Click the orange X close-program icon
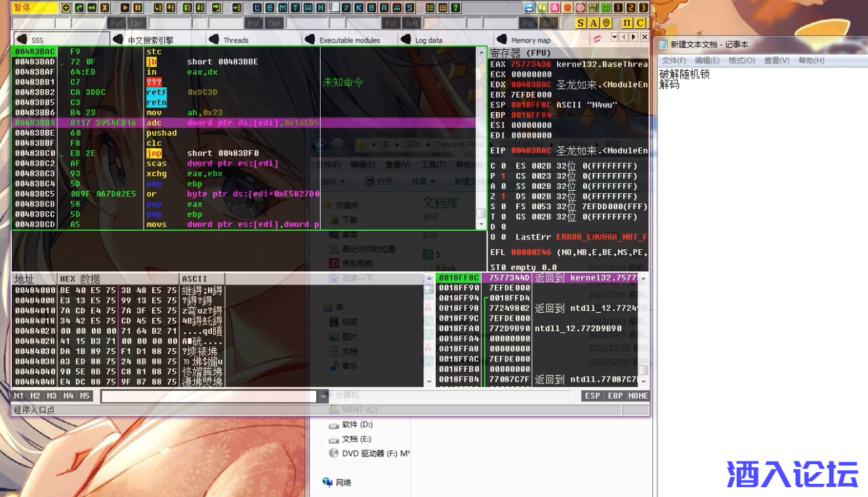868x497 pixels. pyautogui.click(x=105, y=8)
